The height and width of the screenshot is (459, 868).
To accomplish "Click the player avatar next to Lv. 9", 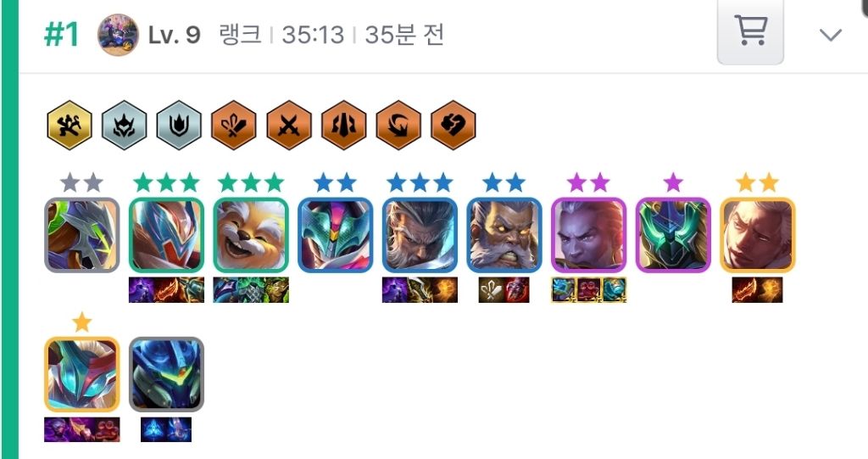I will tap(118, 35).
